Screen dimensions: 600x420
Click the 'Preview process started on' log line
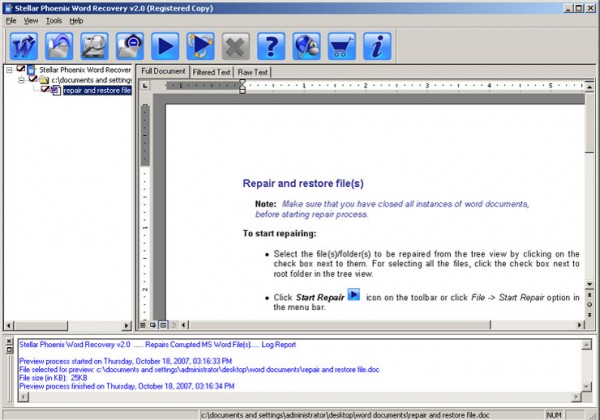[x=126, y=361]
